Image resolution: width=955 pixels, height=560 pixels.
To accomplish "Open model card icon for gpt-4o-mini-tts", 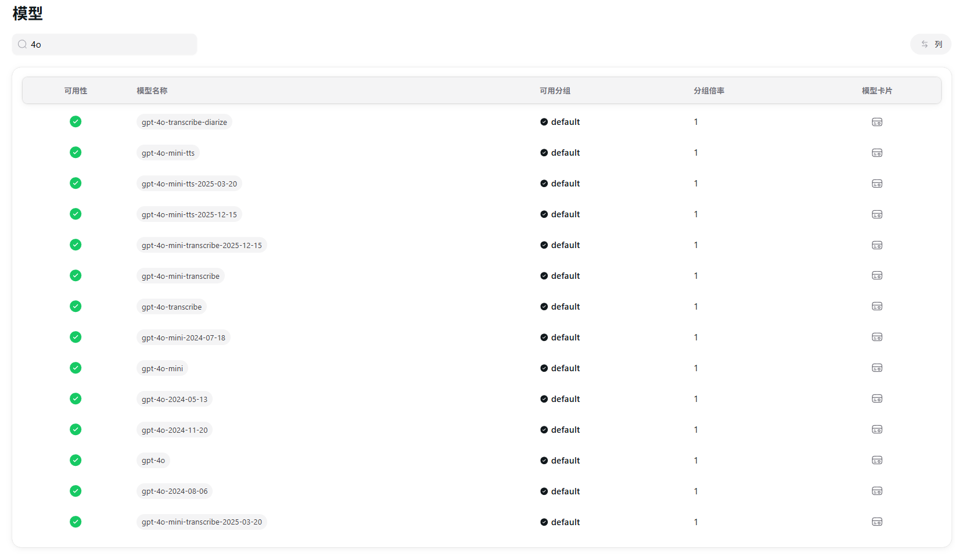I will coord(877,153).
